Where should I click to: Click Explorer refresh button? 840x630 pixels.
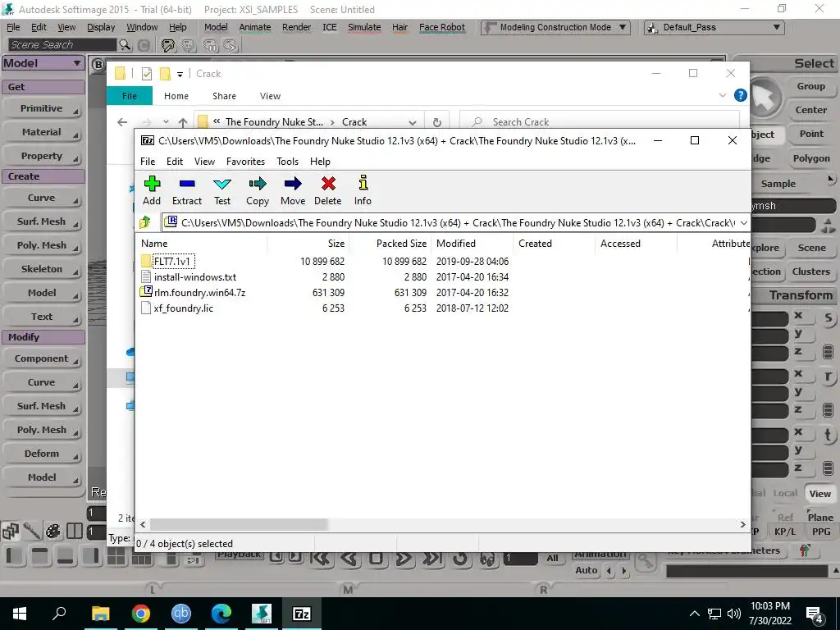[437, 122]
